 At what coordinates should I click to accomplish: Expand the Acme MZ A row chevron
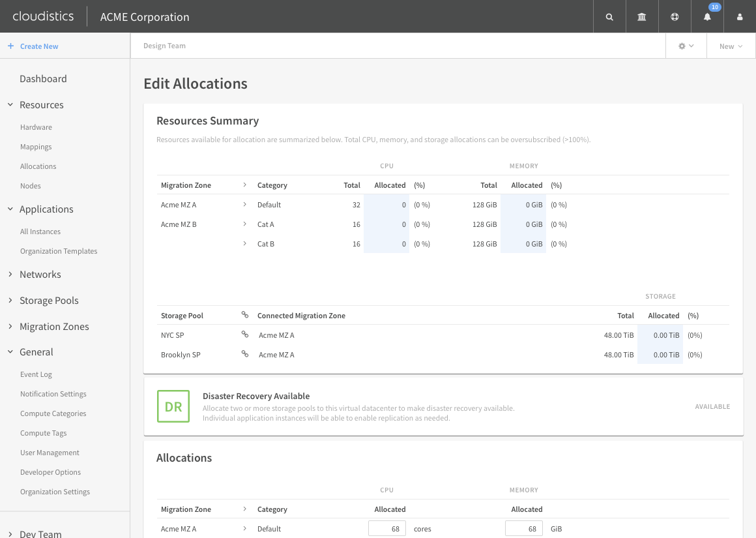244,204
